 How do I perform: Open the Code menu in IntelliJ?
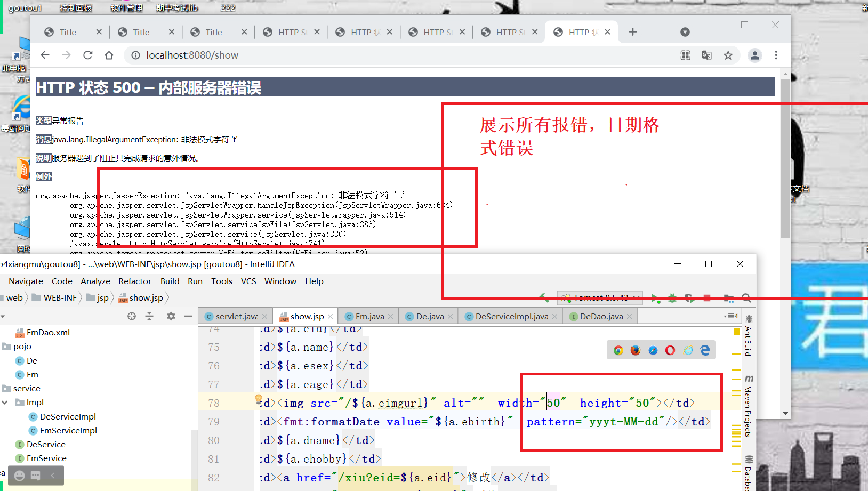62,281
